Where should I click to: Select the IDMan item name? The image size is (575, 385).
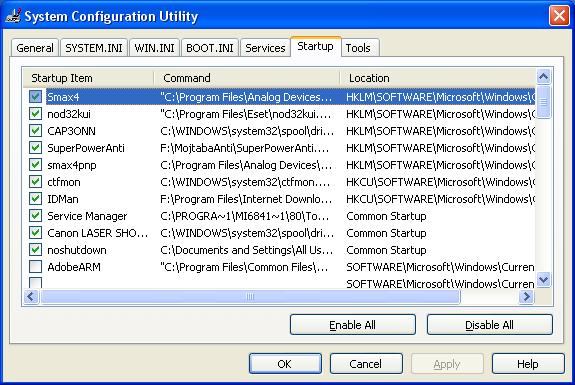pos(63,199)
